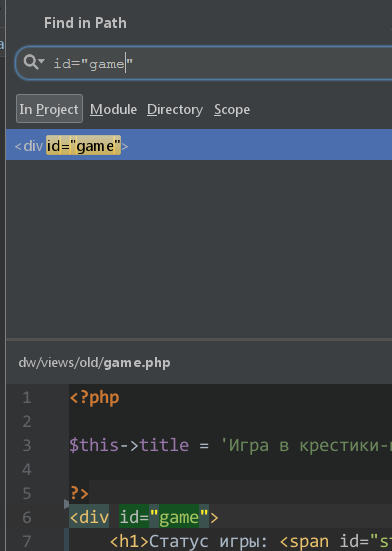Click the dw/views/old/game.php file path
The image size is (392, 551).
pos(94,363)
